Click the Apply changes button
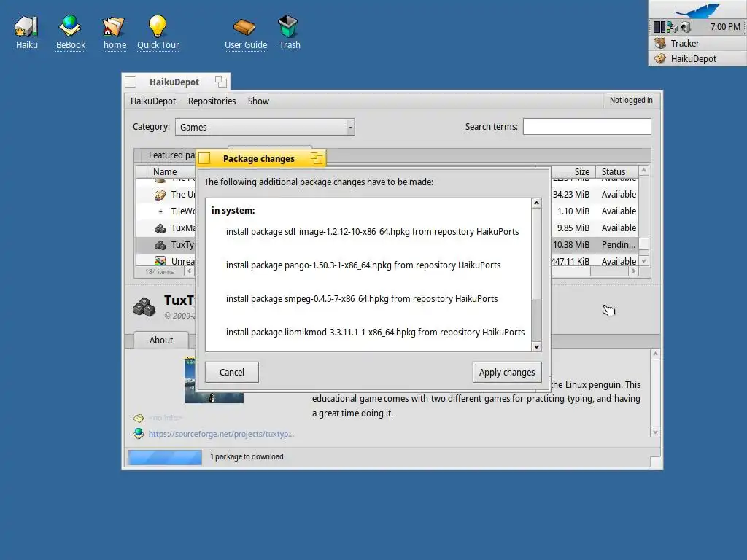Viewport: 747px width, 560px height. [507, 372]
